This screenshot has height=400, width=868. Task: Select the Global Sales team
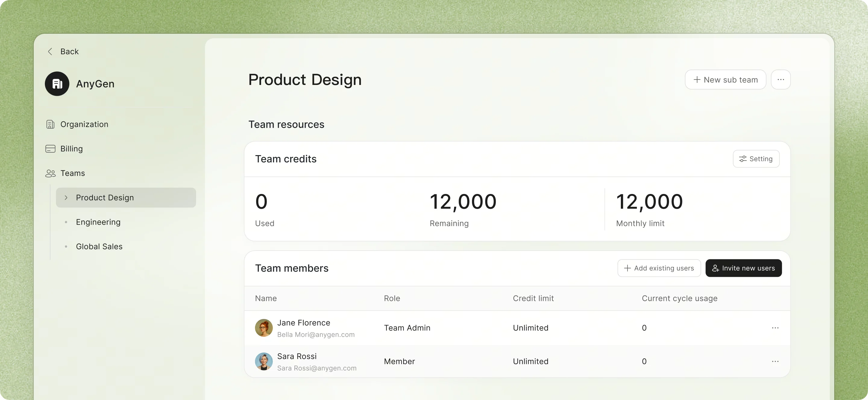[99, 246]
